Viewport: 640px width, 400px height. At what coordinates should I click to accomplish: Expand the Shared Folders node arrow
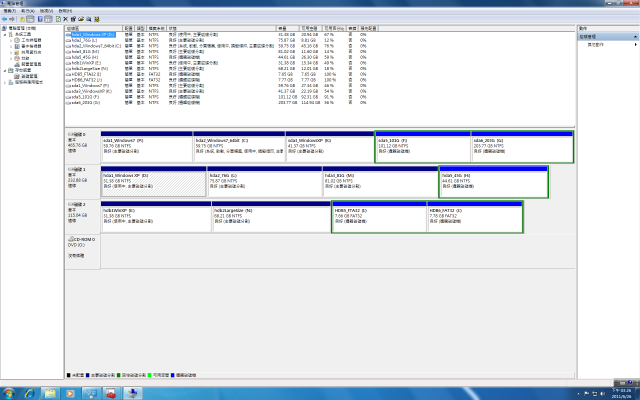pyautogui.click(x=11, y=52)
